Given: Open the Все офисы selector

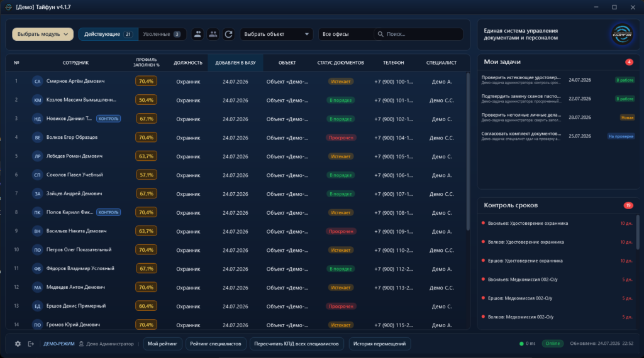Looking at the screenshot, I should click(x=346, y=34).
